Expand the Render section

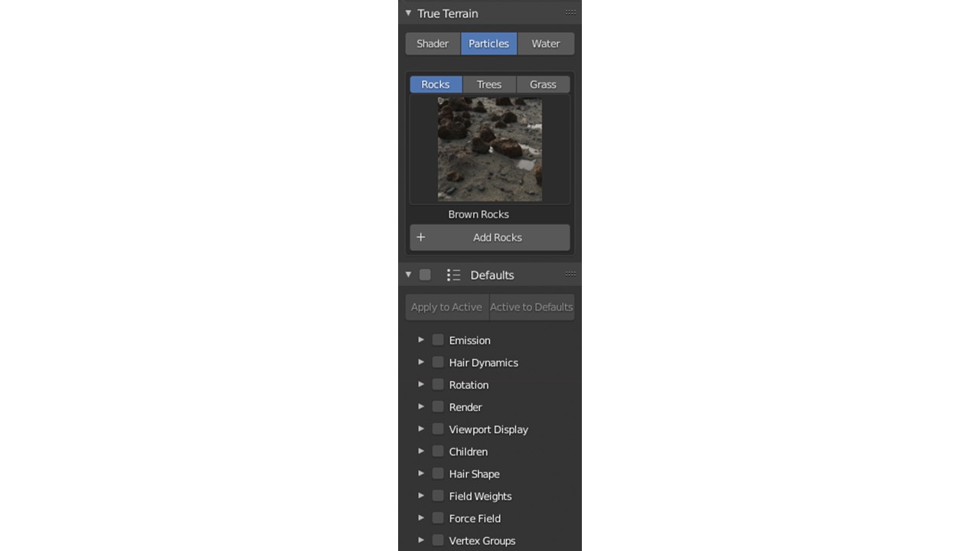(x=421, y=406)
